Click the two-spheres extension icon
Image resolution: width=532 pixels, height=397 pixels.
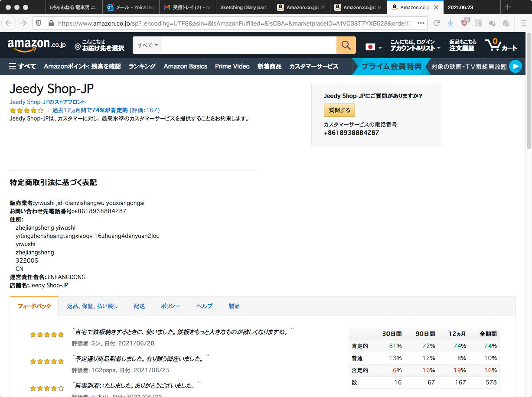pos(492,23)
